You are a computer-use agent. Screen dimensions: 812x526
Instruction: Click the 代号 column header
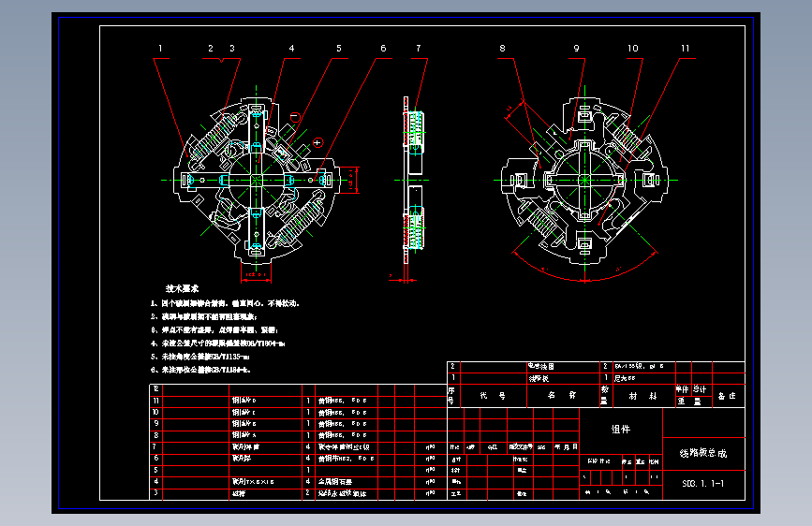pos(493,396)
